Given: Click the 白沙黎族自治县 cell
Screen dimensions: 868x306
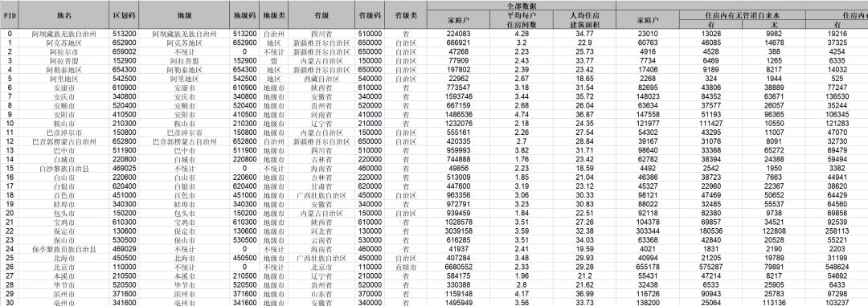Looking at the screenshot, I should pyautogui.click(x=64, y=168).
